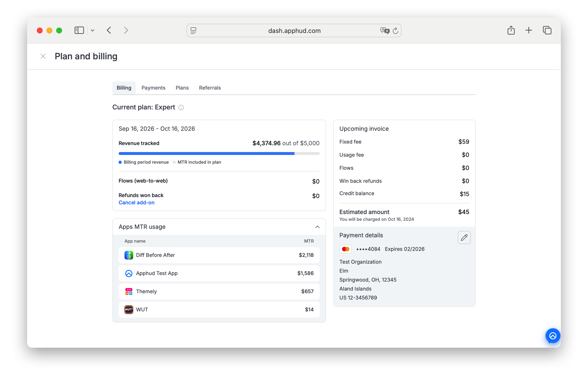Edit payment details with pencil icon
The width and height of the screenshot is (588, 384).
tap(464, 238)
